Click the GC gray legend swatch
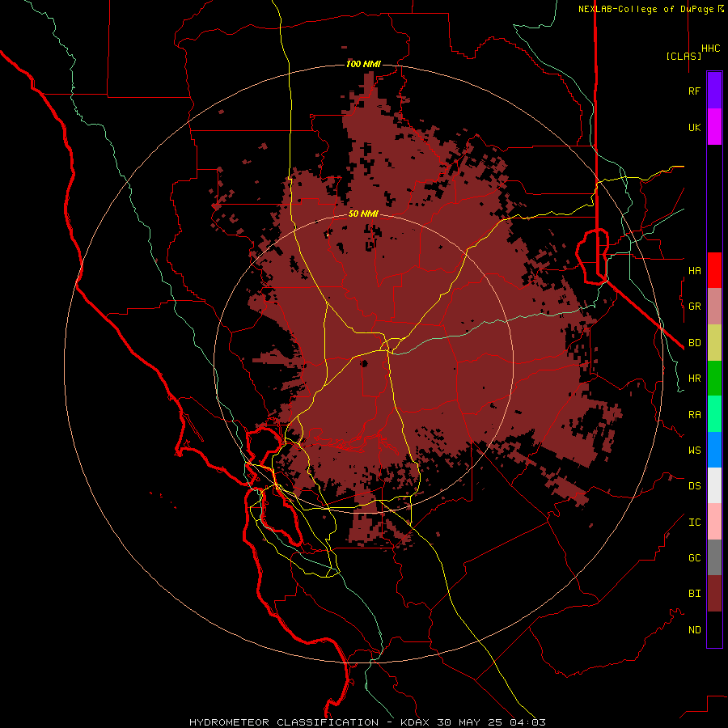 pyautogui.click(x=714, y=557)
